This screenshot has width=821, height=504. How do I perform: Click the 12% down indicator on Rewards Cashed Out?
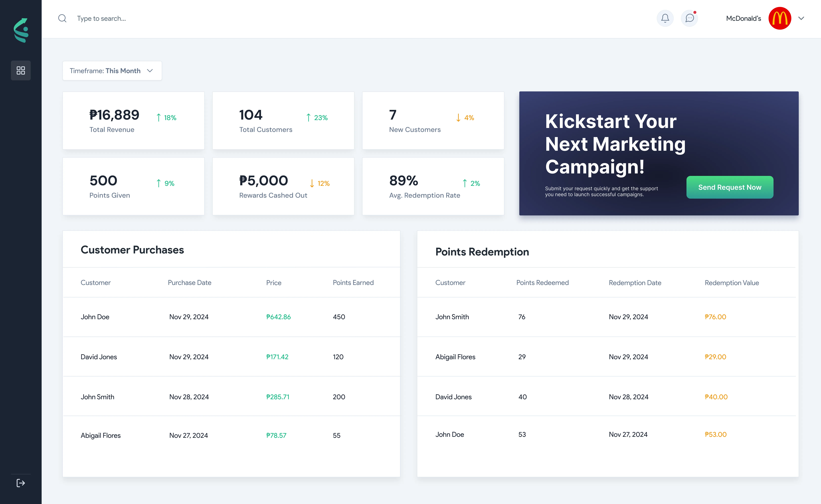pos(320,183)
